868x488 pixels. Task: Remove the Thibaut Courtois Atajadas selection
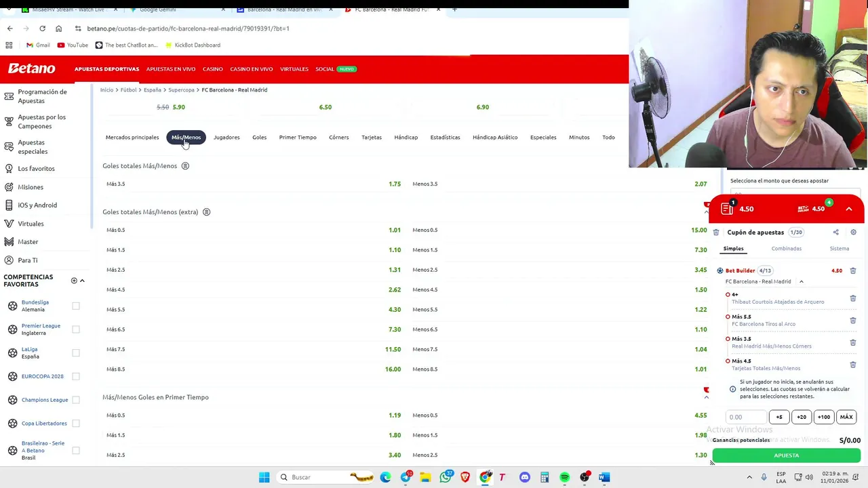coord(853,298)
